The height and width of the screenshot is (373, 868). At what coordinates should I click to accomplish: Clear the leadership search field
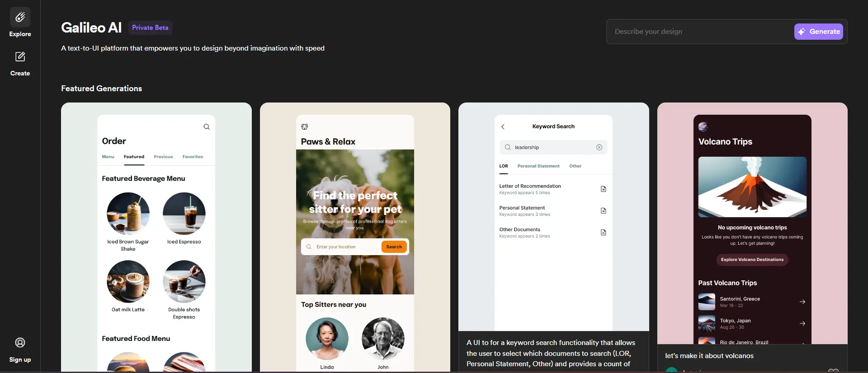pyautogui.click(x=599, y=147)
